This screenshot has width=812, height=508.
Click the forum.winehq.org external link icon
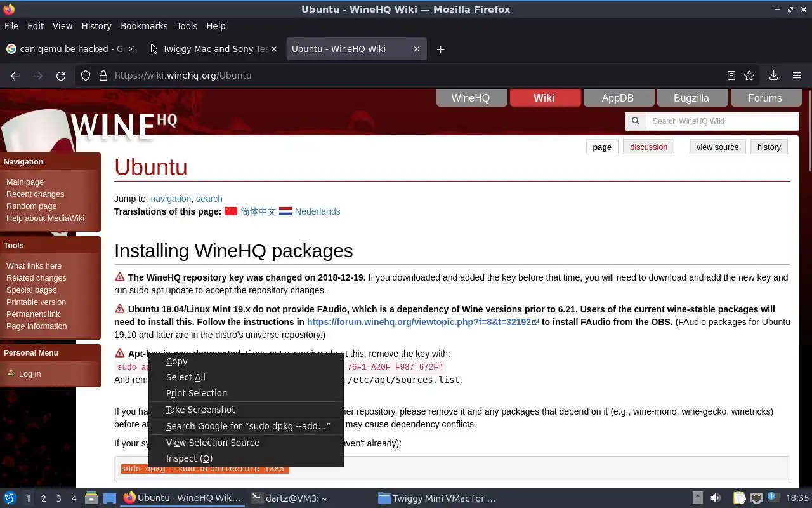pos(535,322)
